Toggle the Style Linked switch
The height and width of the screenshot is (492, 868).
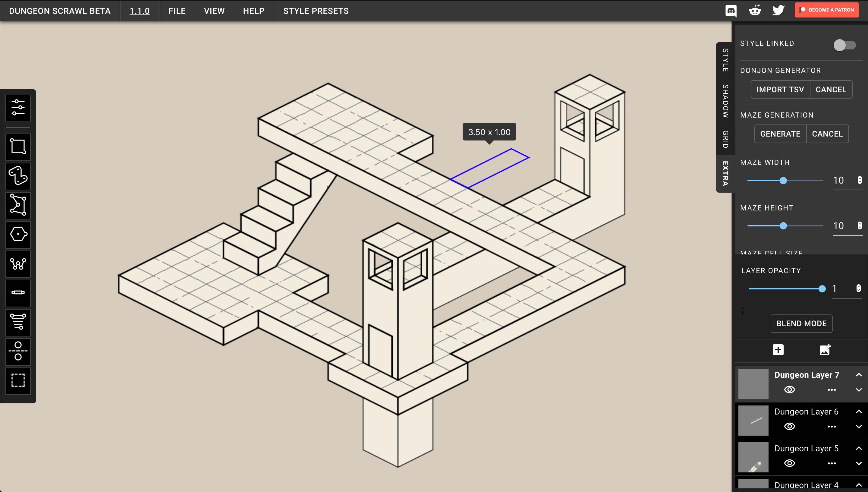click(844, 45)
